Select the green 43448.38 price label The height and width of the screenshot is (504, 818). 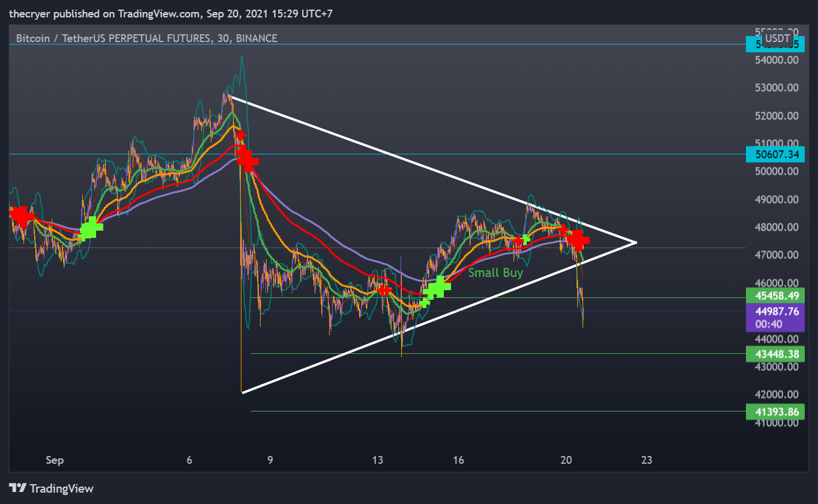point(775,354)
